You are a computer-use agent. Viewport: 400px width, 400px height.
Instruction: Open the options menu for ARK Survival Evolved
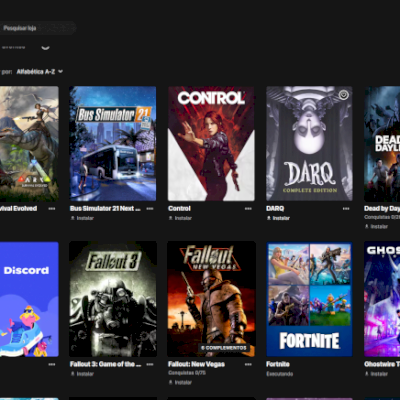click(52, 209)
